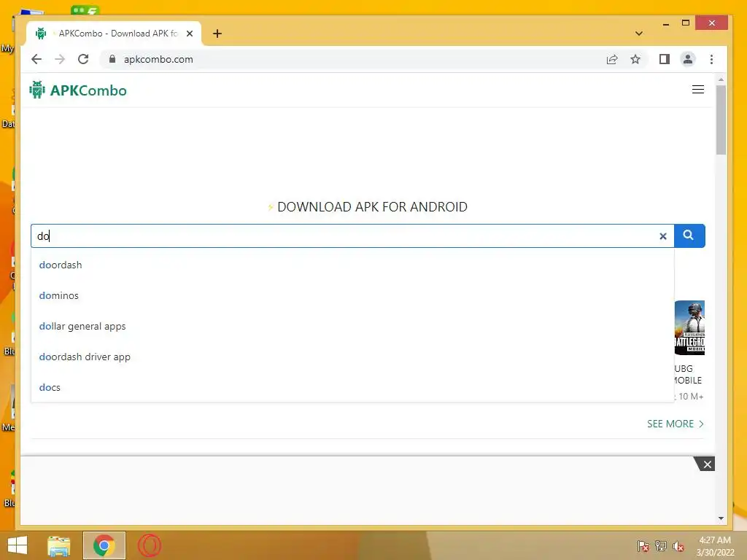This screenshot has width=747, height=560.
Task: Open the PUBG Mobile game thumbnail
Action: [689, 327]
